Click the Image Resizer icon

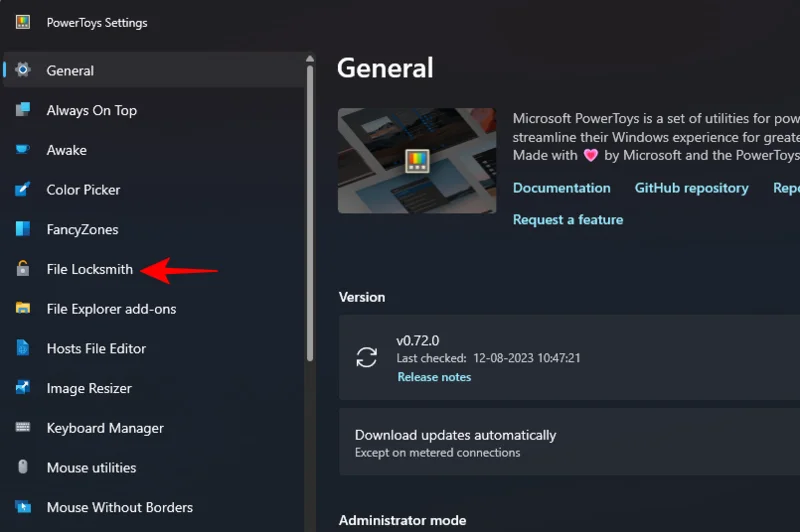coord(23,387)
